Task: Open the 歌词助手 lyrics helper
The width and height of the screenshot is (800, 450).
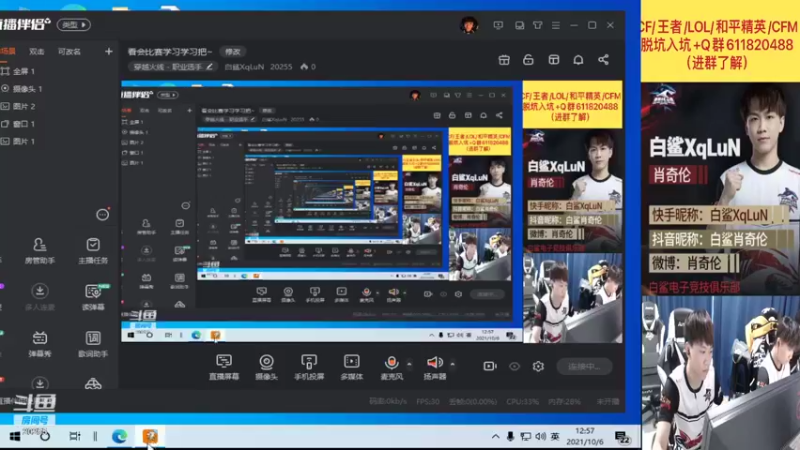Action: point(93,343)
